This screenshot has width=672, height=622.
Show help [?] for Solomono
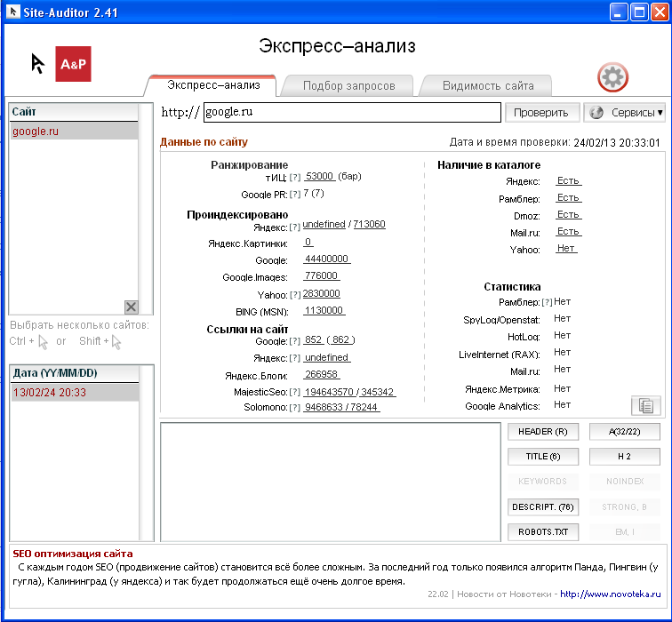tap(295, 407)
